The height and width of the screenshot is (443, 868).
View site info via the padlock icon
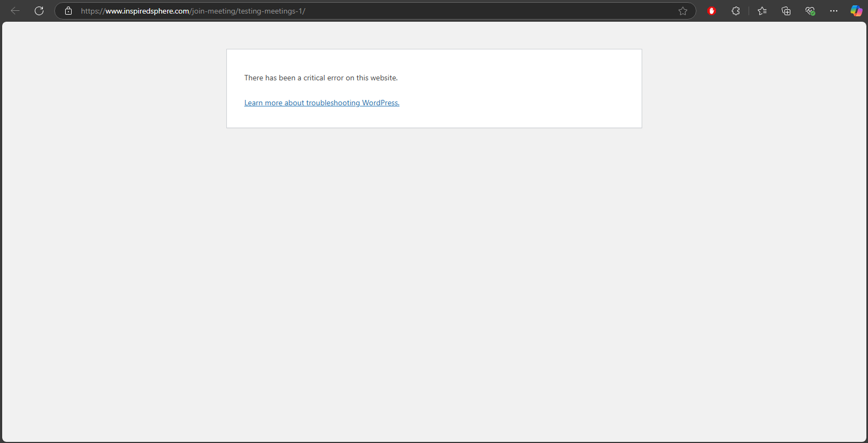[x=68, y=11]
